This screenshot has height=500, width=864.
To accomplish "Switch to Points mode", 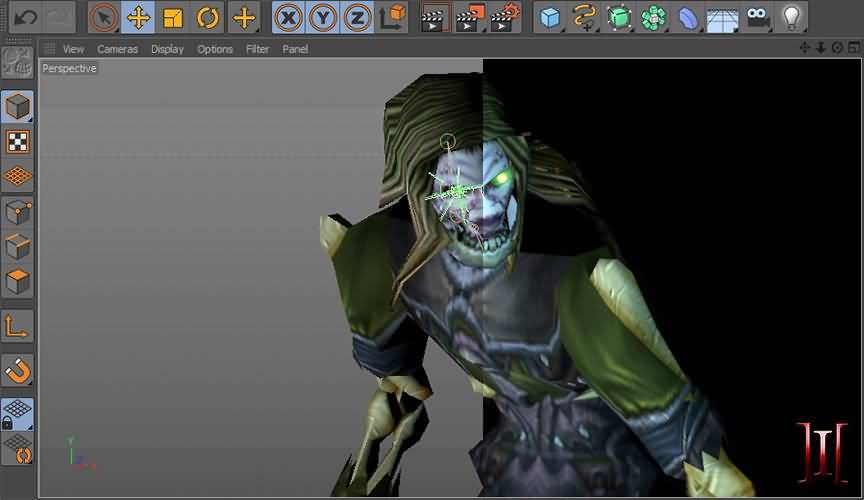I will pyautogui.click(x=17, y=212).
